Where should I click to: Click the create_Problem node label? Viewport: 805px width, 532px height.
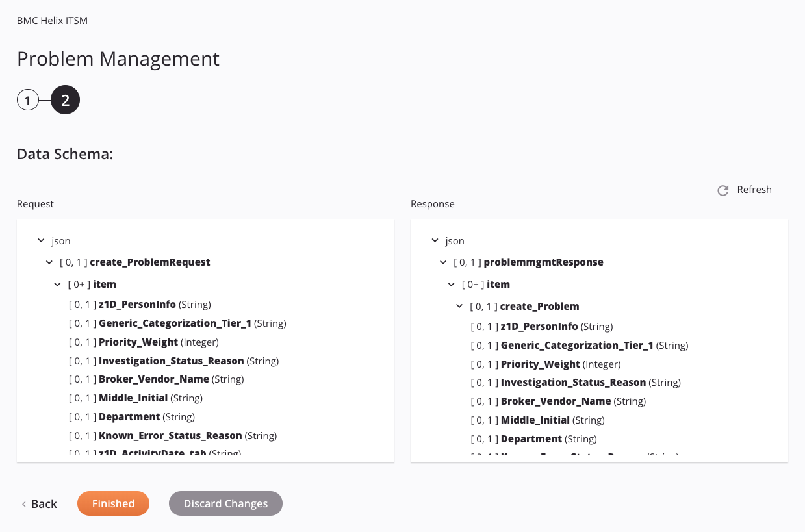pyautogui.click(x=540, y=306)
